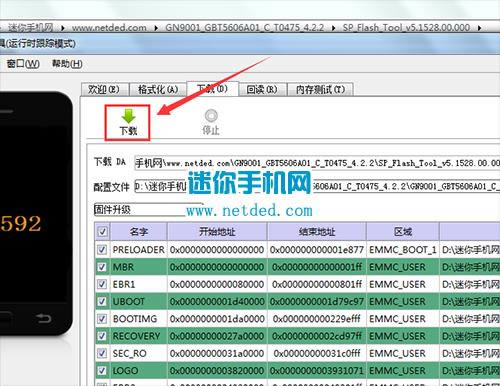Uncheck the UBOOT row checkbox
The height and width of the screenshot is (386, 500).
pyautogui.click(x=102, y=301)
